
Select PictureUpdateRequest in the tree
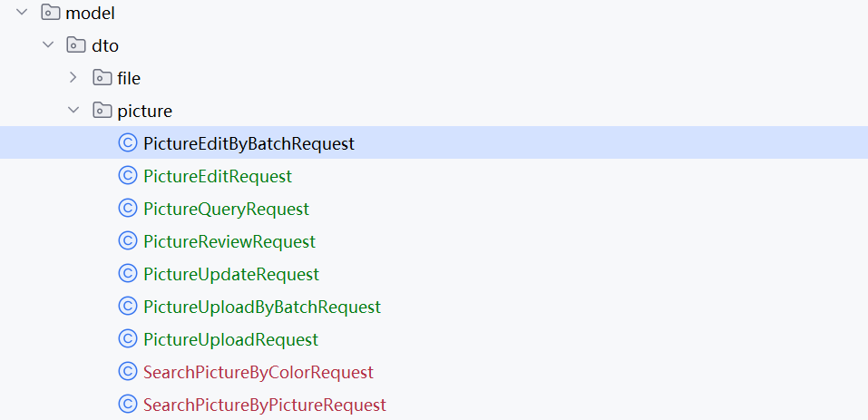pyautogui.click(x=231, y=274)
